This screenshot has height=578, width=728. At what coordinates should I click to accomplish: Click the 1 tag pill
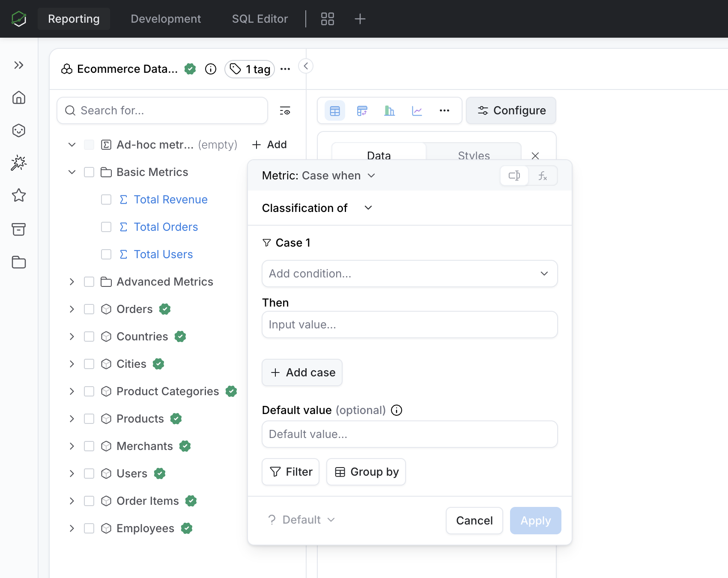pos(250,69)
